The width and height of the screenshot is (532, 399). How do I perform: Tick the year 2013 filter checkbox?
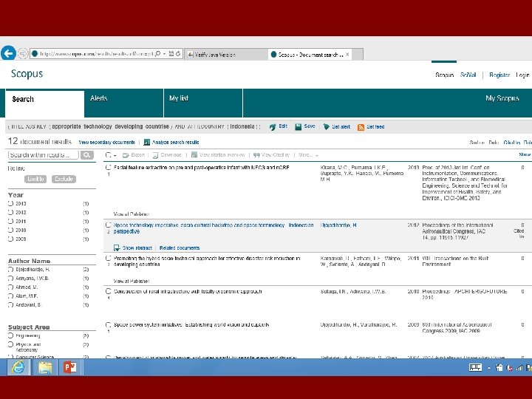point(10,204)
